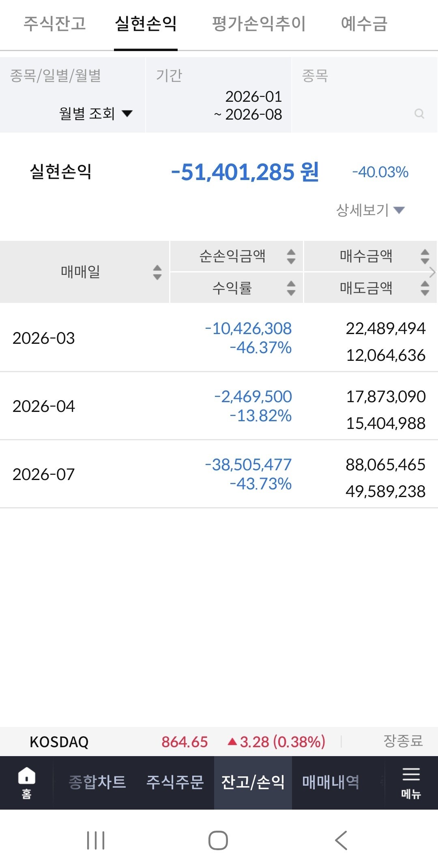Switch to the 주식잔고 tab
438x868 pixels.
[x=55, y=24]
